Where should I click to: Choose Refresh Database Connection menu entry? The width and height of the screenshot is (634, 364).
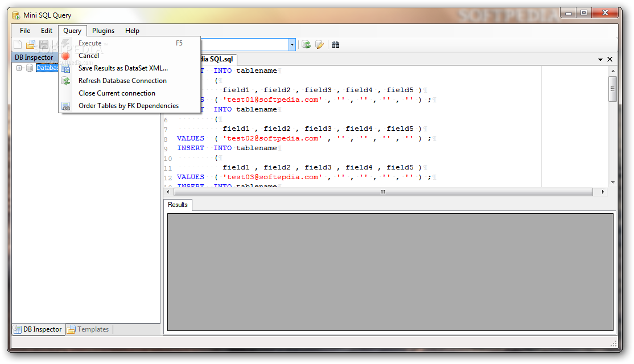point(129,81)
